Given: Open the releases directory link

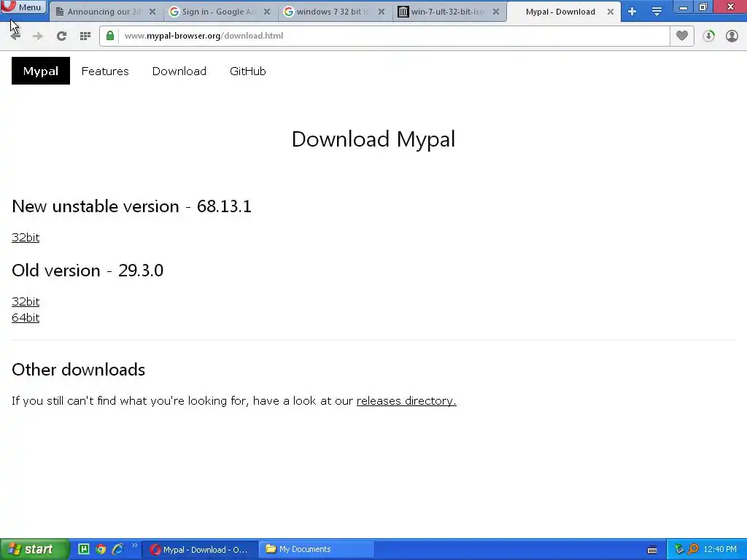Looking at the screenshot, I should tap(406, 400).
